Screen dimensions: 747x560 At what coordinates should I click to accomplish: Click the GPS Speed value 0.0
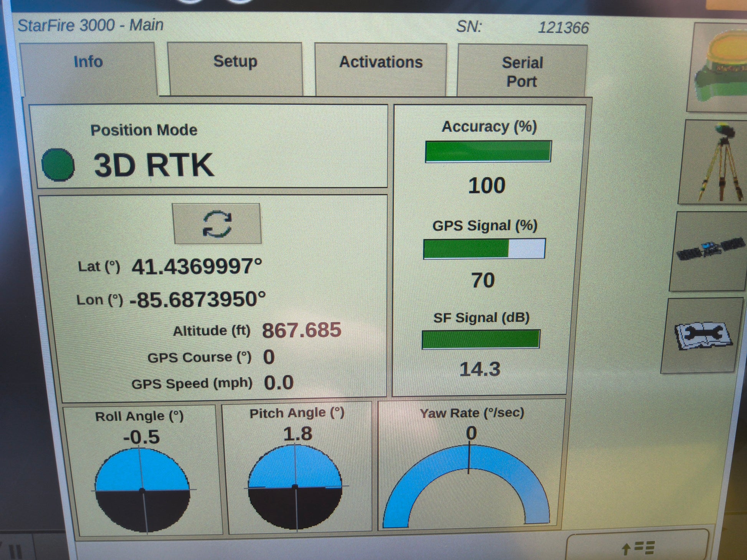click(x=279, y=382)
